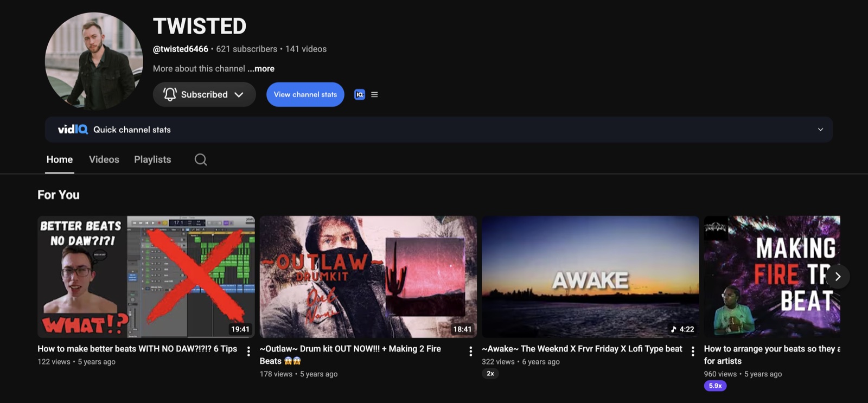
Task: Open options for the Outlaw Drum kit video
Action: tap(470, 351)
